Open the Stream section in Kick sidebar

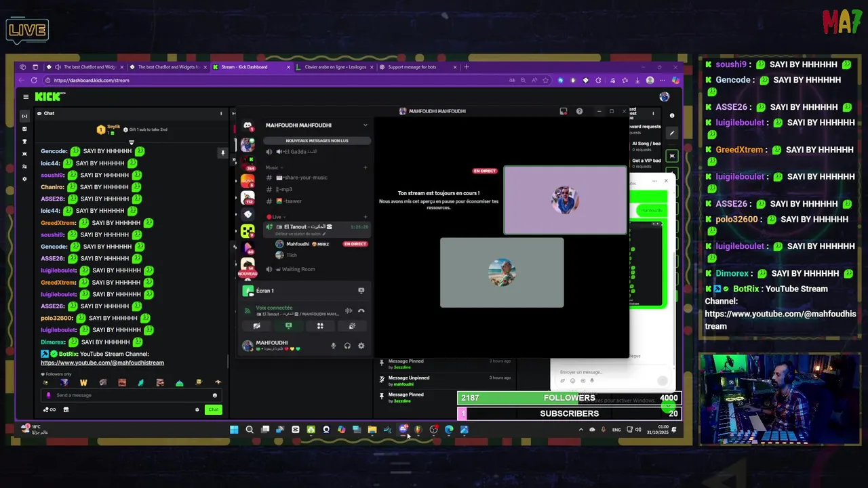[x=25, y=116]
